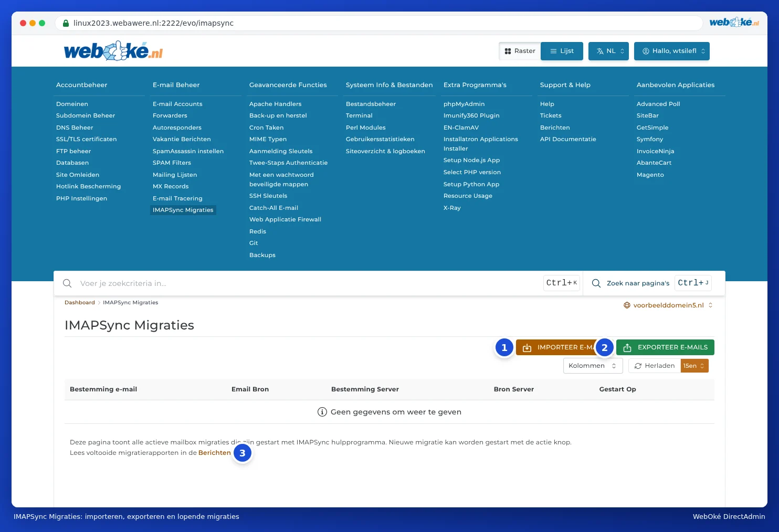Click the magnifier icon in the search criteria bar
The image size is (779, 532).
(x=67, y=283)
